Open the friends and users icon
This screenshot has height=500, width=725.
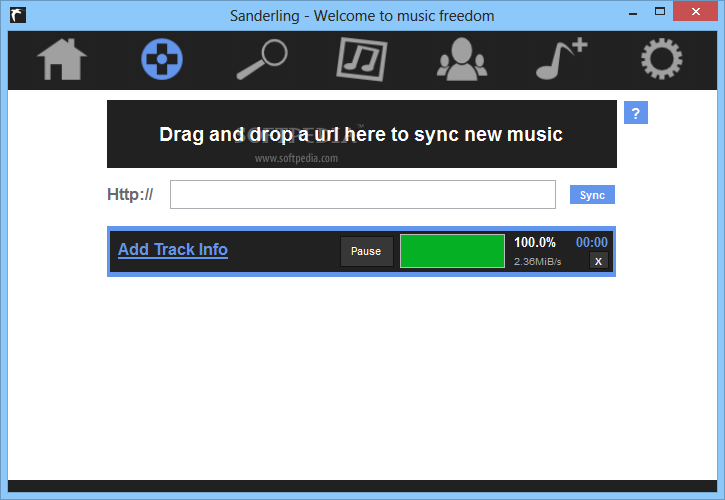click(x=462, y=59)
